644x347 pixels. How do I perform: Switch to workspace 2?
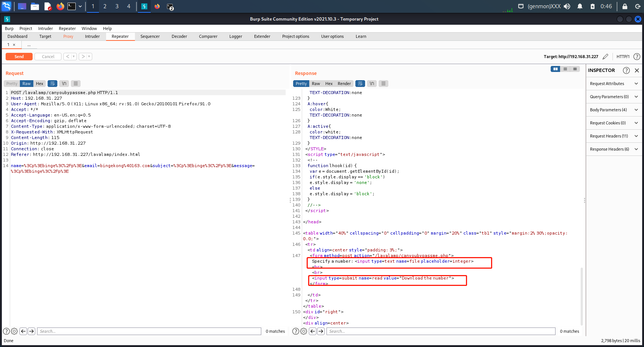105,6
